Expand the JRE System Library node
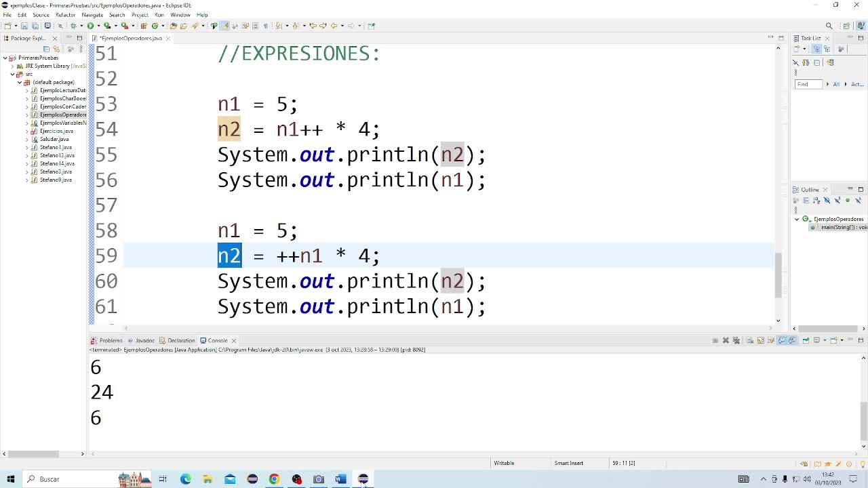 13,66
